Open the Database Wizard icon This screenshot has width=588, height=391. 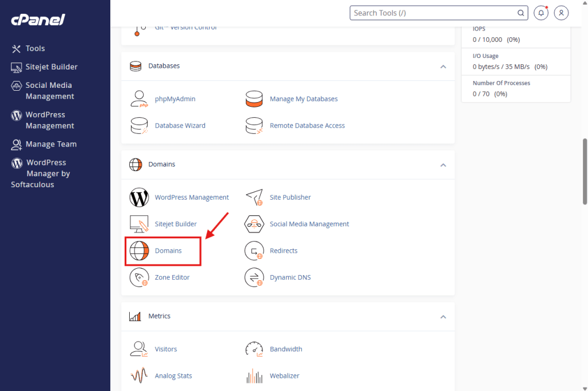140,125
